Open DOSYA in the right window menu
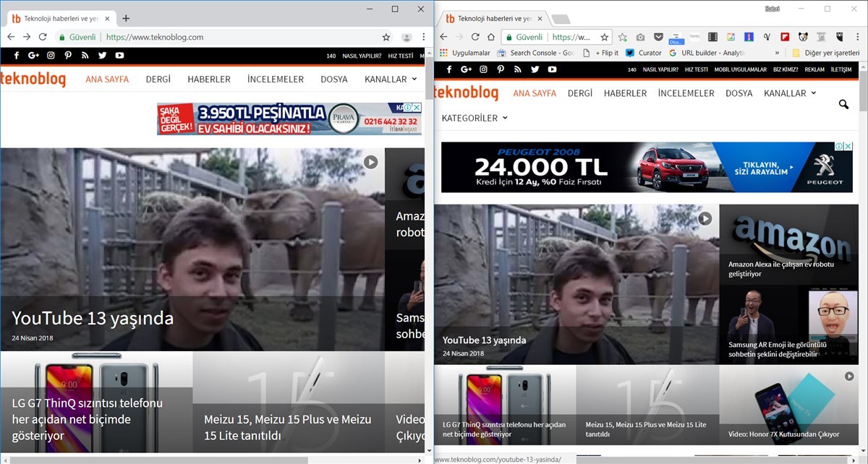Viewport: 868px width, 464px height. tap(739, 93)
